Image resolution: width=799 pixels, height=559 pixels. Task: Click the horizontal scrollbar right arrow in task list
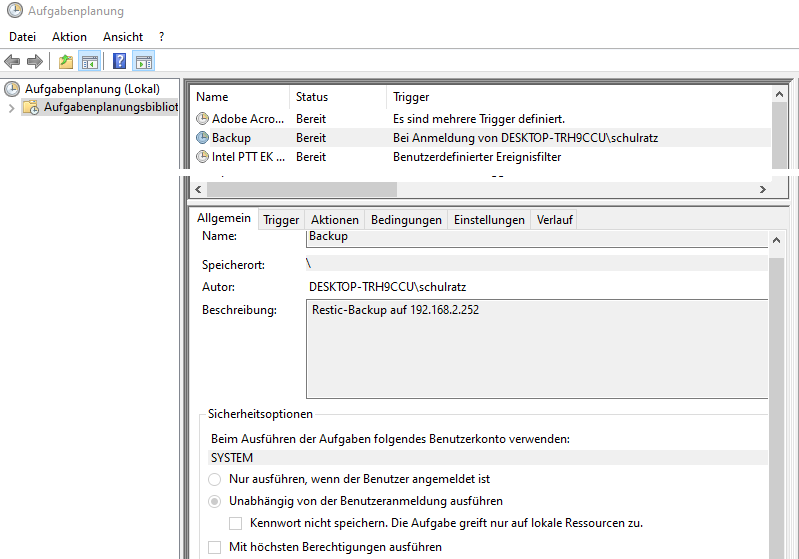click(x=762, y=189)
